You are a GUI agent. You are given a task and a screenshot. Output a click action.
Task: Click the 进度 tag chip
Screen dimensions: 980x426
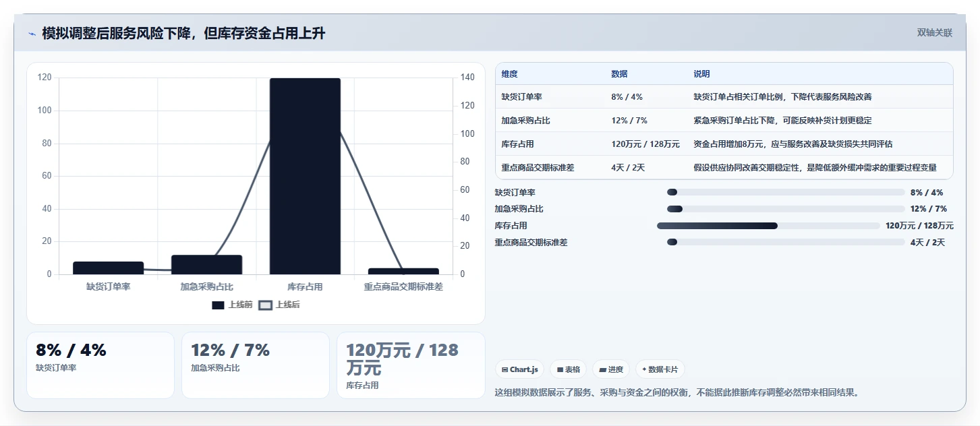tap(611, 369)
